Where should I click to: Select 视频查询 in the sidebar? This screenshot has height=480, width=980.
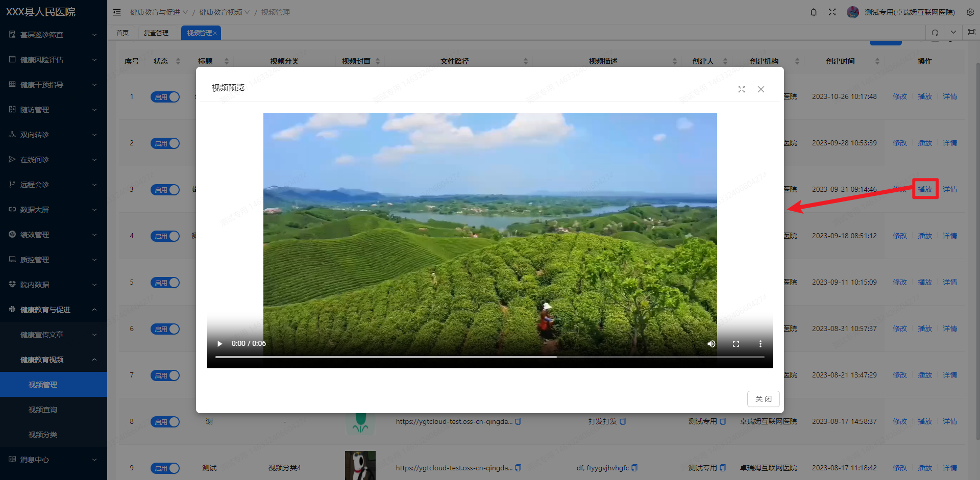[43, 410]
